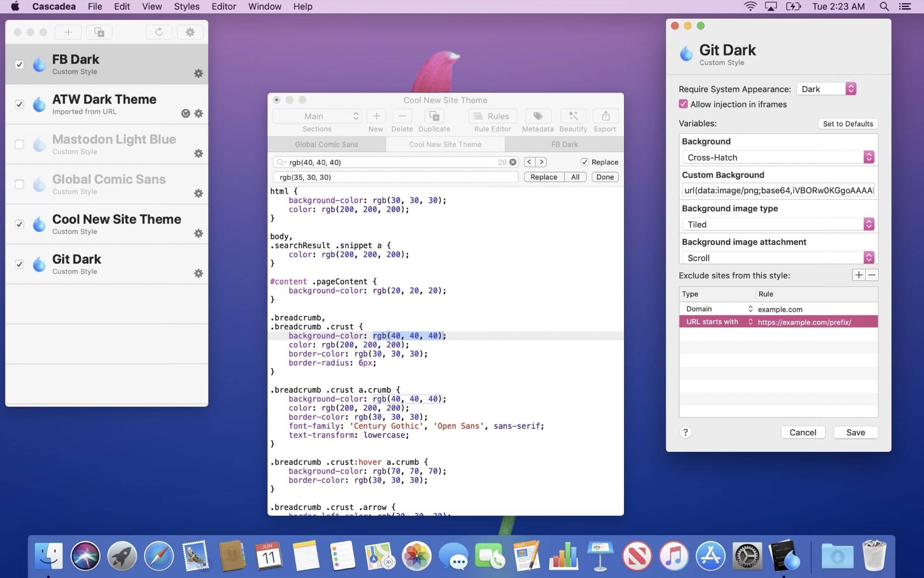Screen dimensions: 924x578
Task: Switch to the FB Dark editor tab
Action: point(564,144)
